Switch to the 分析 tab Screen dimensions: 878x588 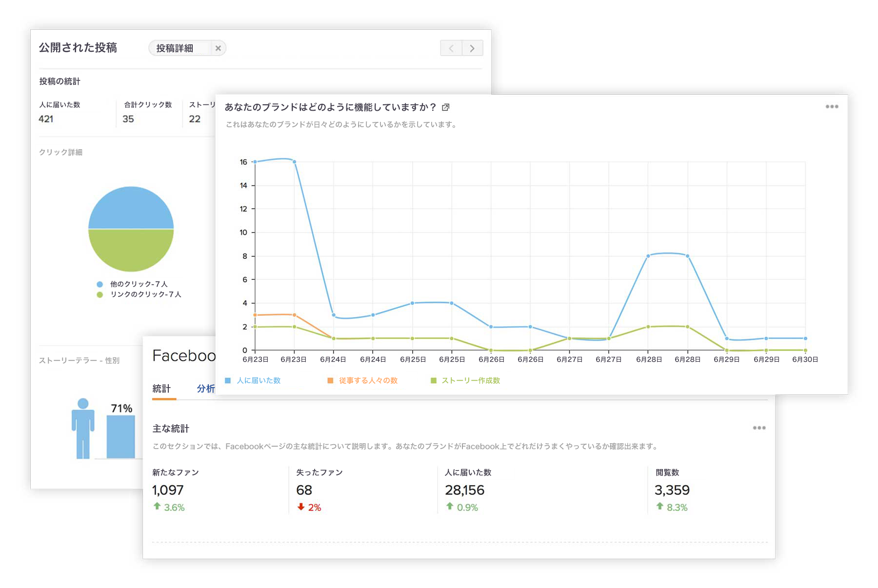(x=206, y=389)
